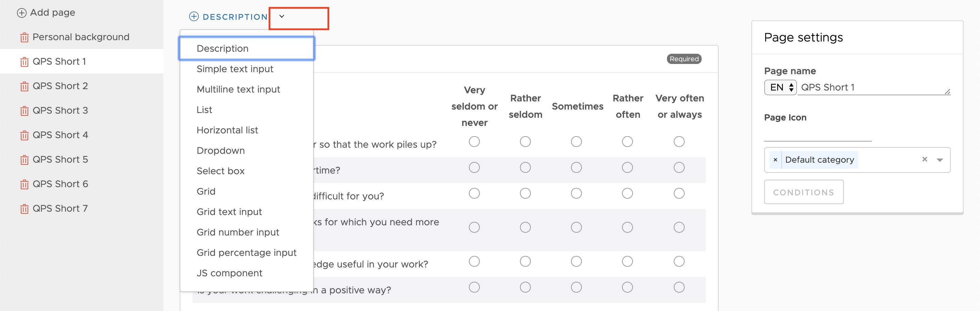
Task: Expand the category dropdown arrow
Action: (x=939, y=160)
